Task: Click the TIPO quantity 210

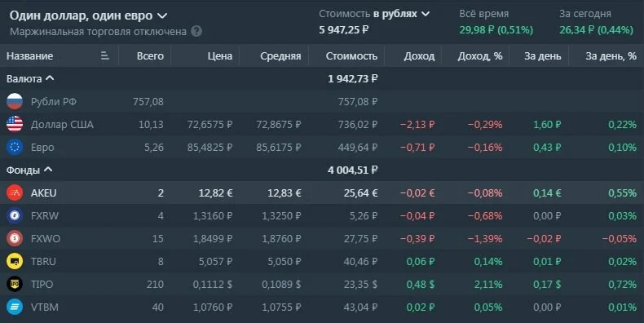Action: click(x=155, y=284)
